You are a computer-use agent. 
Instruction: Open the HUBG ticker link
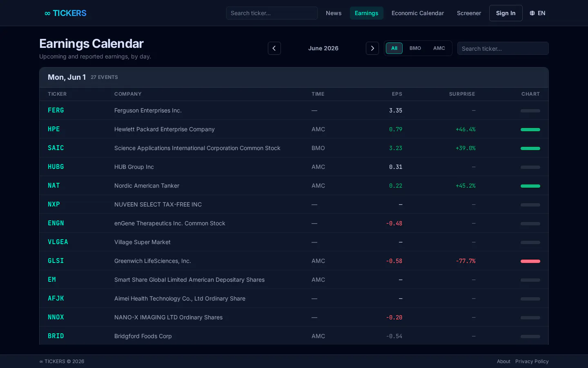tap(56, 167)
